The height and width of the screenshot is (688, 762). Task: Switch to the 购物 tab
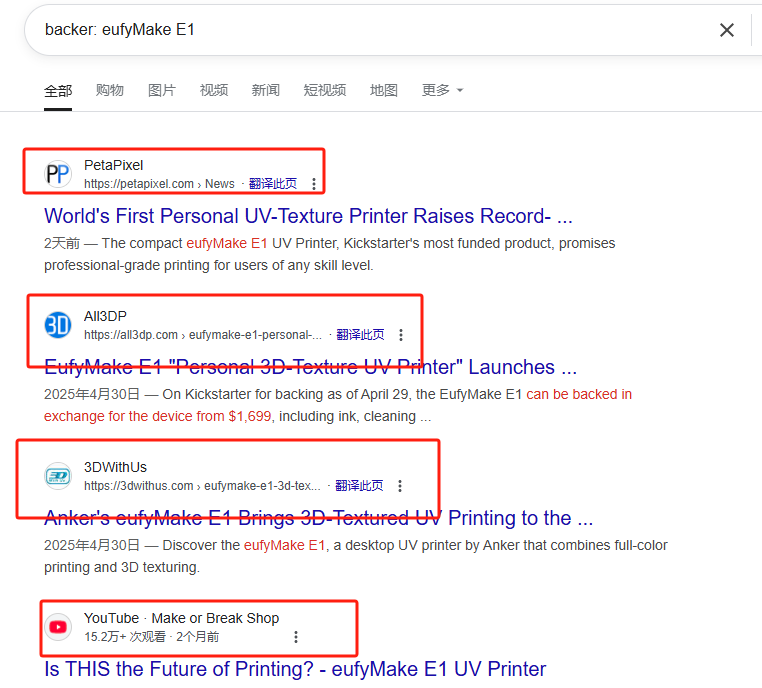tap(110, 90)
